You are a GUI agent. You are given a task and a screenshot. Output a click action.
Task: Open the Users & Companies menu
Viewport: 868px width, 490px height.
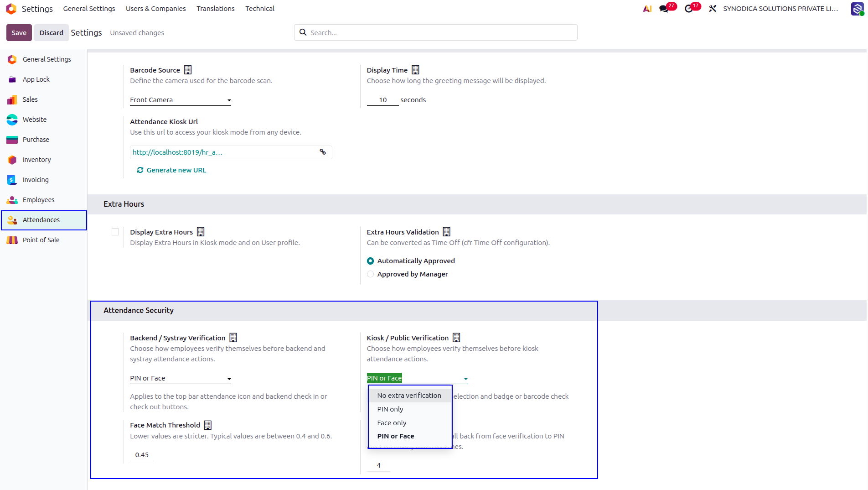(156, 9)
